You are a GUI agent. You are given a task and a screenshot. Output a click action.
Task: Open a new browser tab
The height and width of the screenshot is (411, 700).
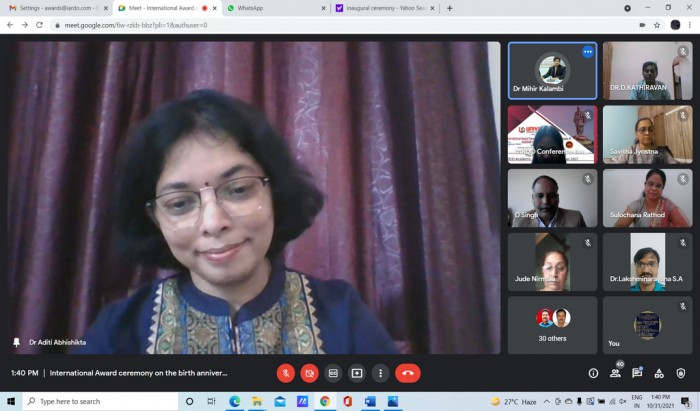click(450, 8)
